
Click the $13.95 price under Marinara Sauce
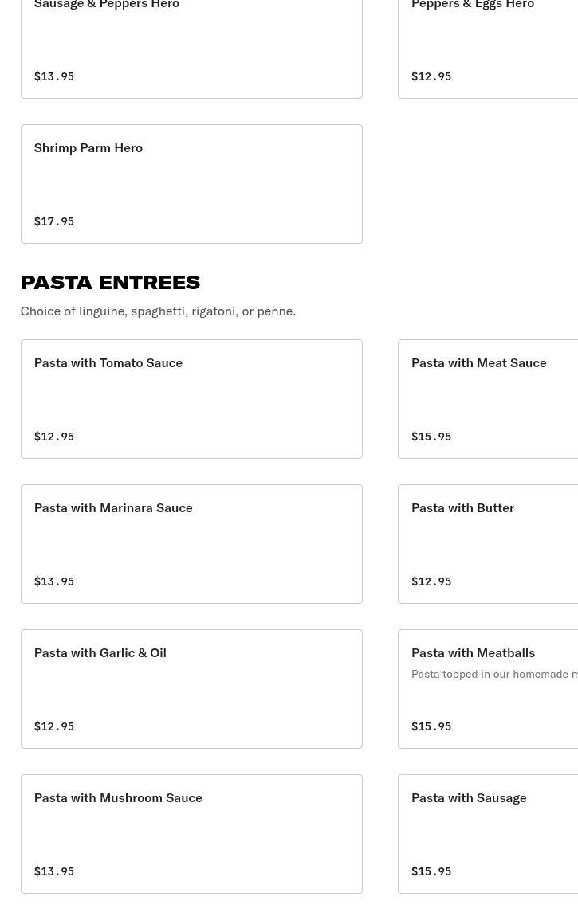tap(54, 581)
